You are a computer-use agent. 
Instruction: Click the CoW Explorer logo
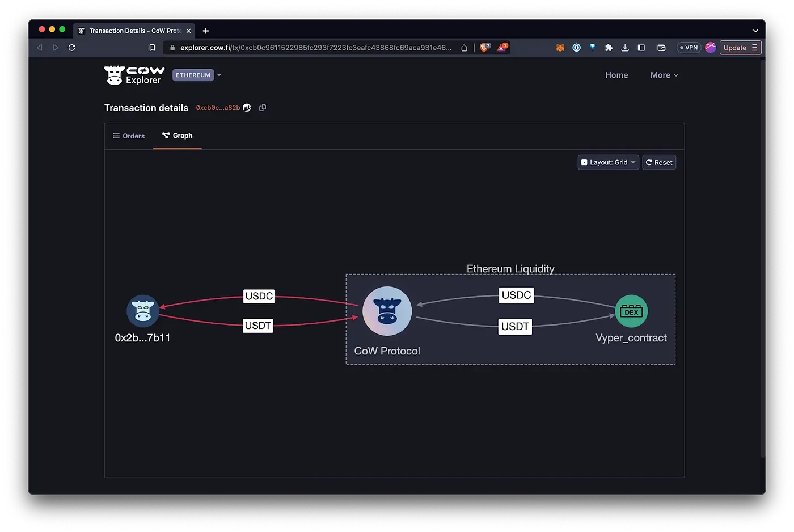coord(134,74)
